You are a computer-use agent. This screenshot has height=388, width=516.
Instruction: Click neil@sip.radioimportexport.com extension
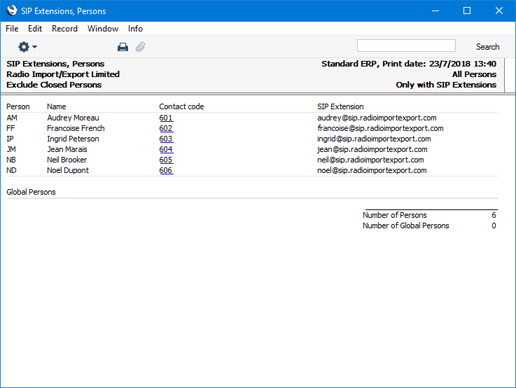(370, 160)
